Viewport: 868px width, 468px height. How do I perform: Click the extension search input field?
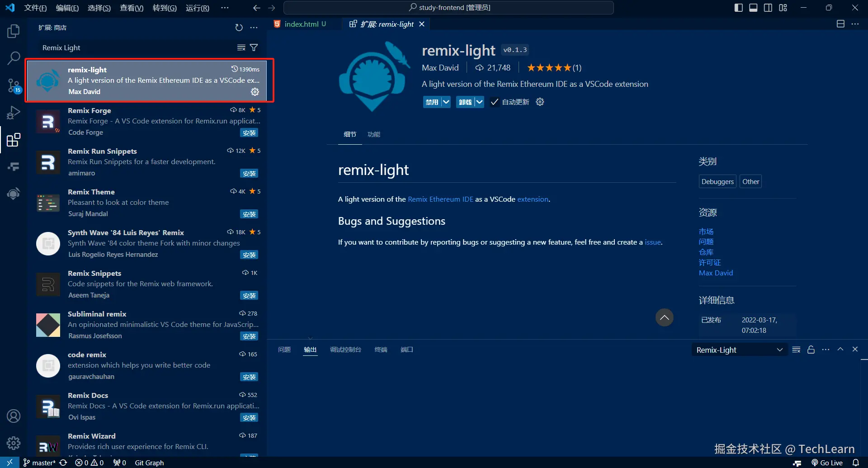tap(138, 47)
